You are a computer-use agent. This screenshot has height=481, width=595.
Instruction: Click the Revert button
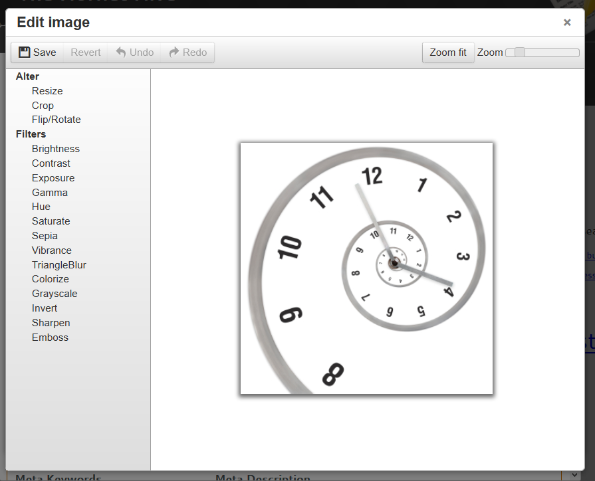(86, 52)
